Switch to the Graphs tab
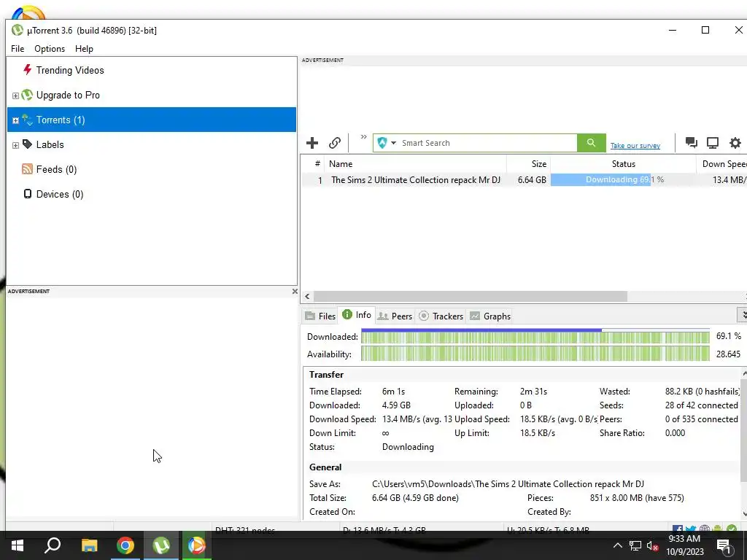The image size is (747, 560). click(x=491, y=316)
